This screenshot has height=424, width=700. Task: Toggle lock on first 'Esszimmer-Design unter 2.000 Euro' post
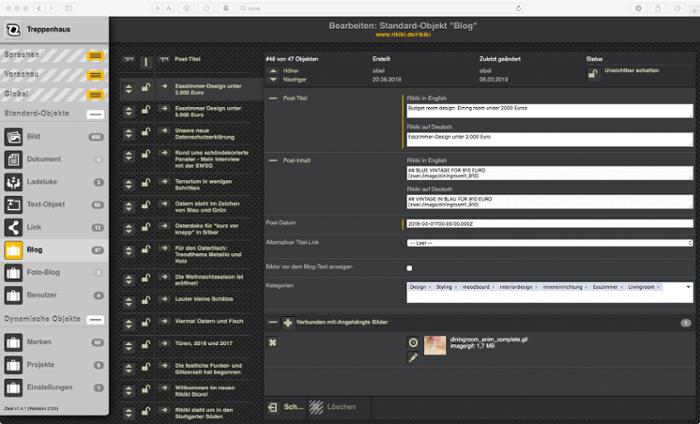146,87
